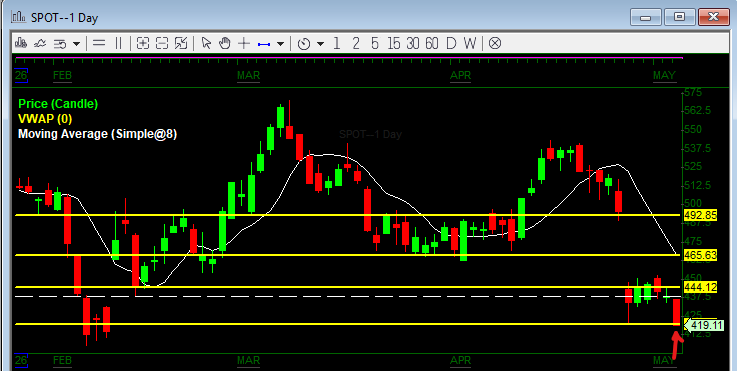737x371 pixels.
Task: Select the hand pan tool
Action: tap(225, 44)
